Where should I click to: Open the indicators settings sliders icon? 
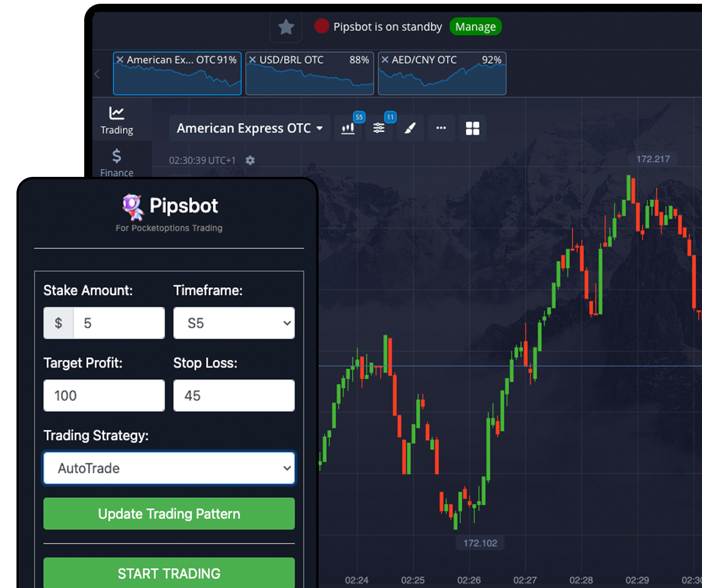point(379,128)
